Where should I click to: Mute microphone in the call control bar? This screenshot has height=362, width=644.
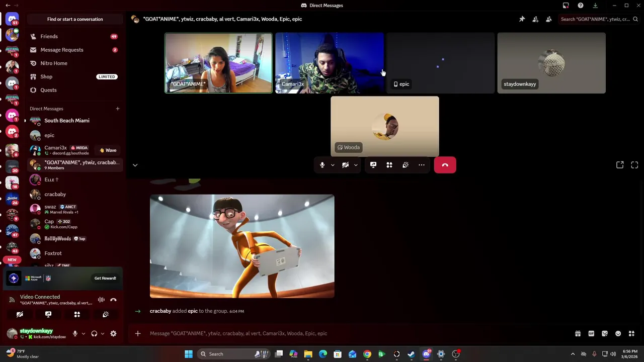click(x=322, y=165)
